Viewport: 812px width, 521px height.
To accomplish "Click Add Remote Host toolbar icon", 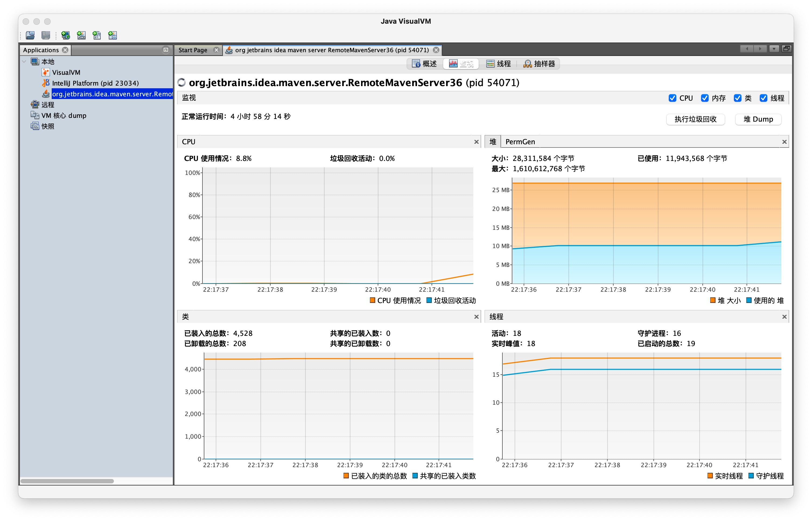I will 65,35.
